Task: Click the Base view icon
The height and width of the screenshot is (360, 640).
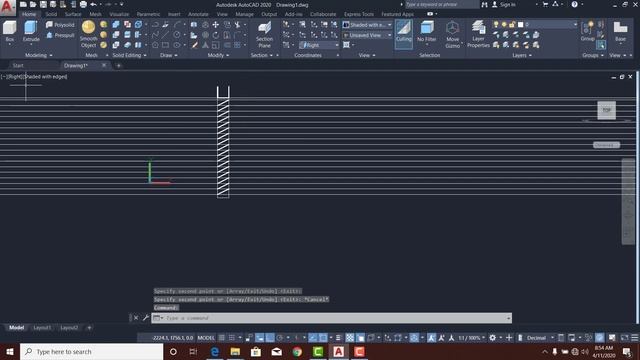Action: click(x=620, y=31)
